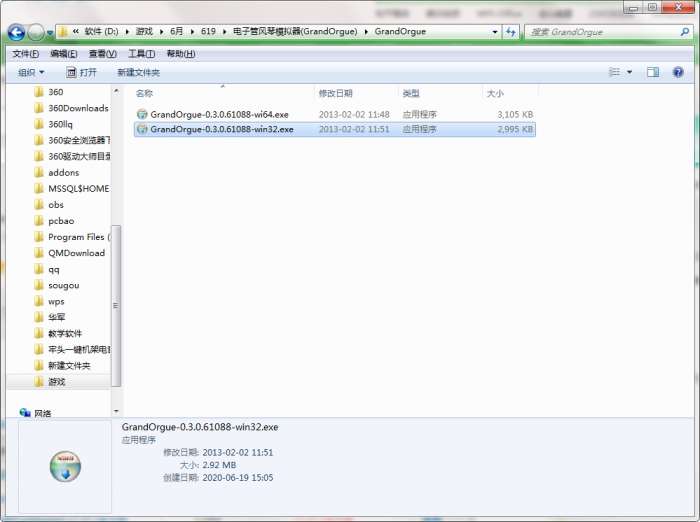
Task: Sort by 类型 column header
Action: 411,93
